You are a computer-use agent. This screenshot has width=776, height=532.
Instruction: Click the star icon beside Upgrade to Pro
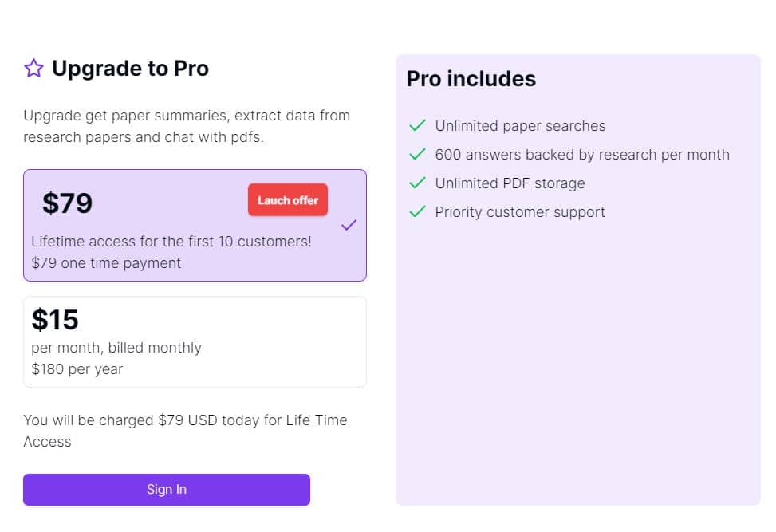tap(33, 69)
